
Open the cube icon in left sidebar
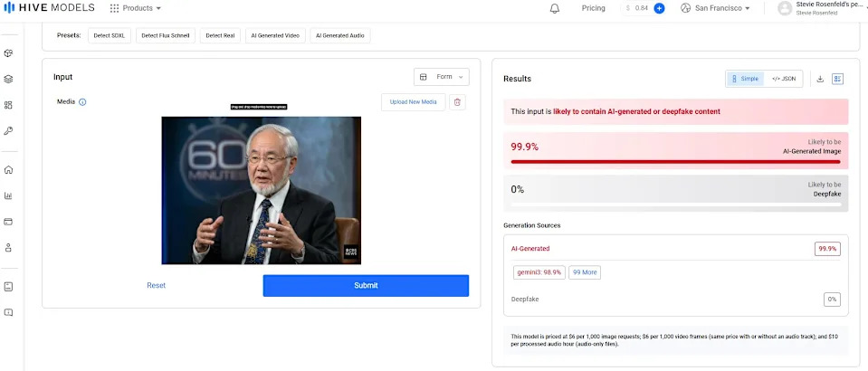tap(8, 53)
